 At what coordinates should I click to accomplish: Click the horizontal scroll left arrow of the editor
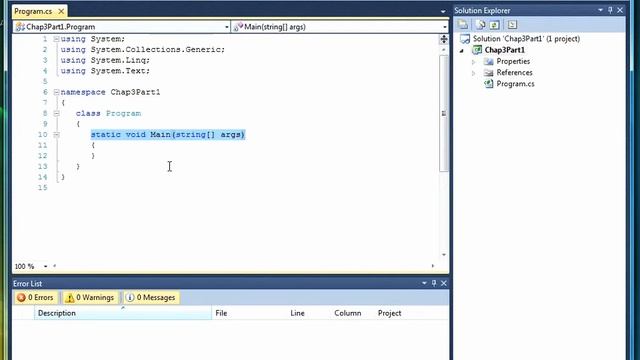tap(55, 266)
